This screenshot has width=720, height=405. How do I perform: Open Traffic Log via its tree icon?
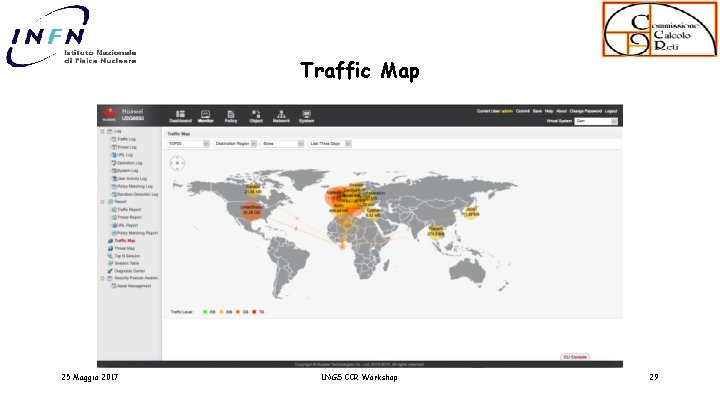[x=114, y=139]
